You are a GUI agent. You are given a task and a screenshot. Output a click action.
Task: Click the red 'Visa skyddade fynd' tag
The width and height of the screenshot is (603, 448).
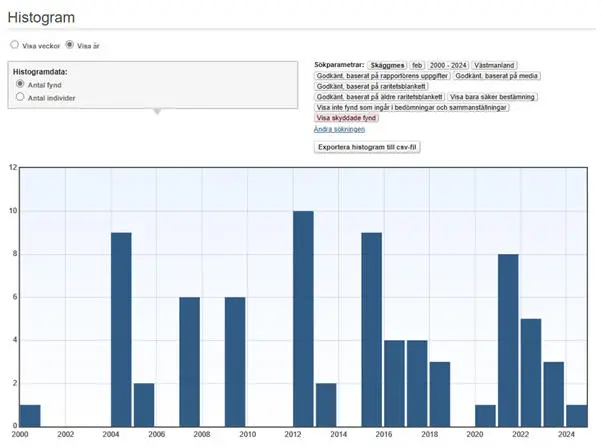pyautogui.click(x=346, y=118)
